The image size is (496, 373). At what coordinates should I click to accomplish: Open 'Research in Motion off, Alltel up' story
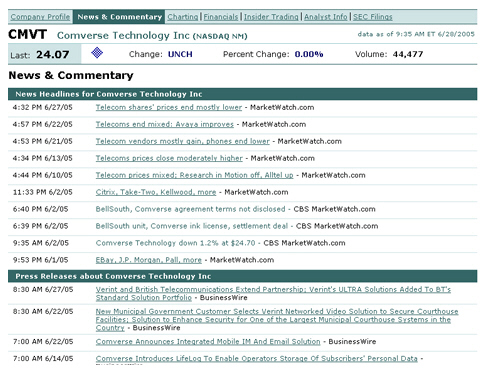(194, 175)
